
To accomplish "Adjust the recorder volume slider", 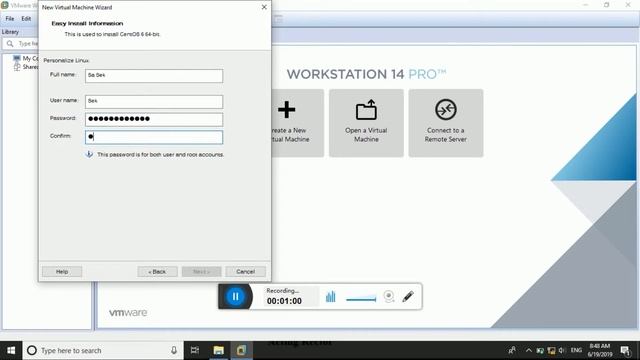I will (361, 300).
